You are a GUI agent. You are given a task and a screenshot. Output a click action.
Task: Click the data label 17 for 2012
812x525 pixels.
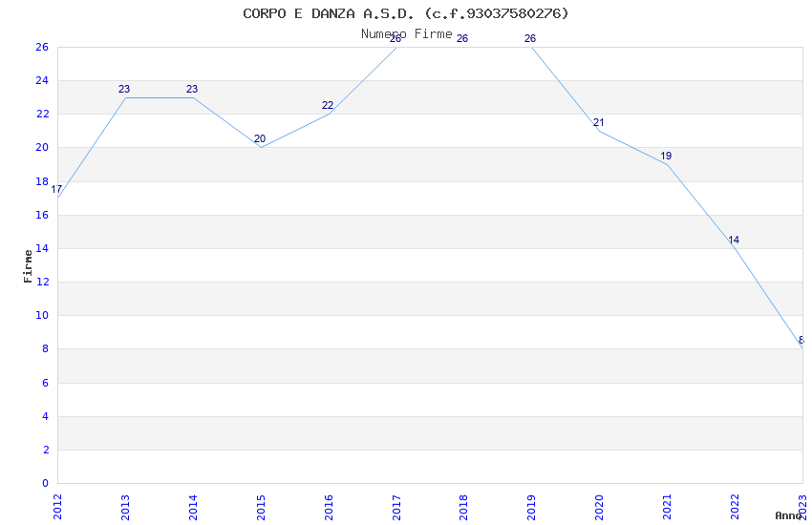pyautogui.click(x=56, y=189)
